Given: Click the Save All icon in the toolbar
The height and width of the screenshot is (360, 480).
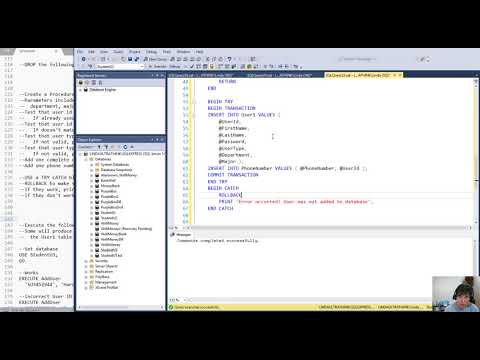Looking at the screenshot, I should click(x=136, y=59).
